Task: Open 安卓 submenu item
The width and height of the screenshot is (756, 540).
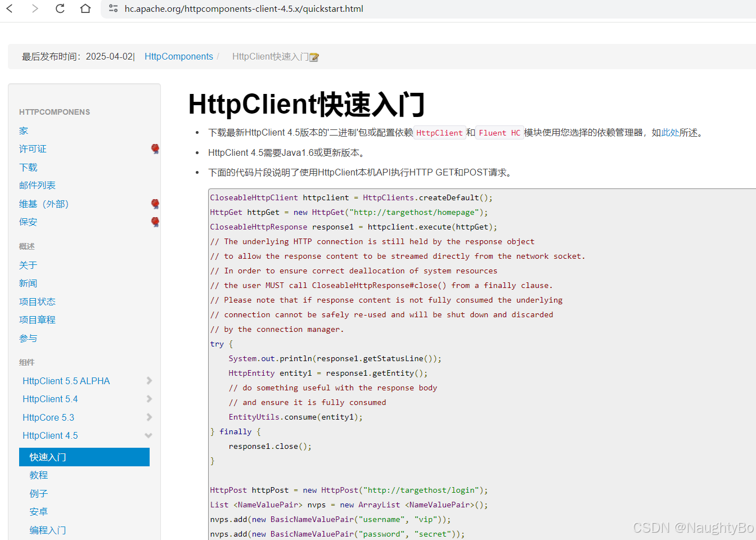Action: (x=39, y=511)
